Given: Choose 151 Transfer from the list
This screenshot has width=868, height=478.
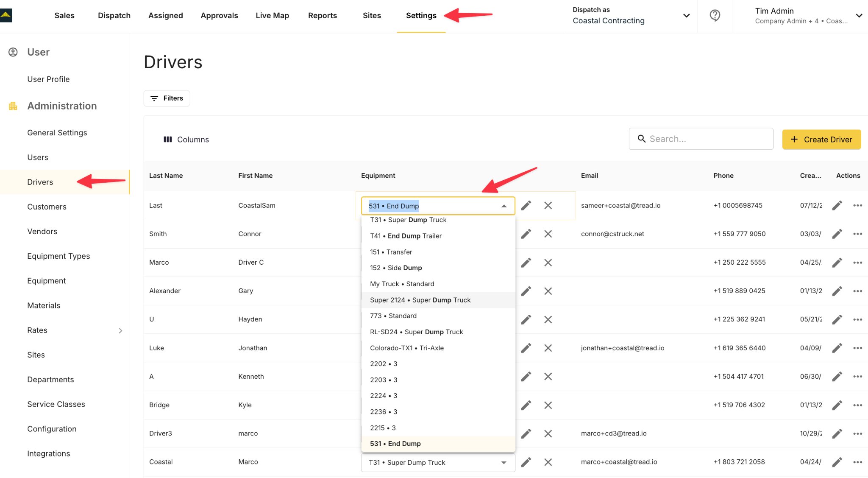Looking at the screenshot, I should point(438,252).
